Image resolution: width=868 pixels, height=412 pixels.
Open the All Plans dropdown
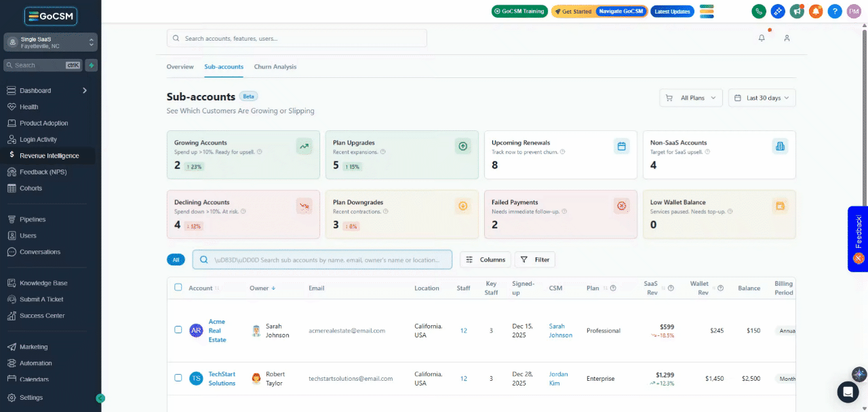[x=692, y=98]
